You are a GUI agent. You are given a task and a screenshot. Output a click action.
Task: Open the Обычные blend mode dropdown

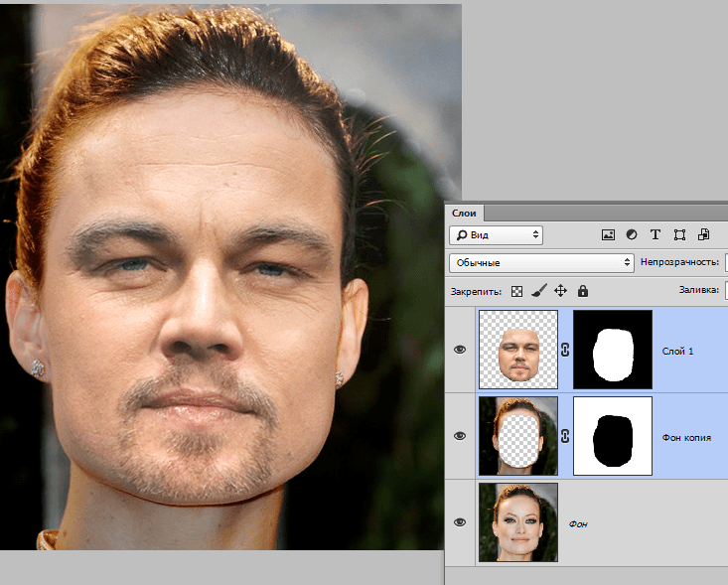point(541,263)
